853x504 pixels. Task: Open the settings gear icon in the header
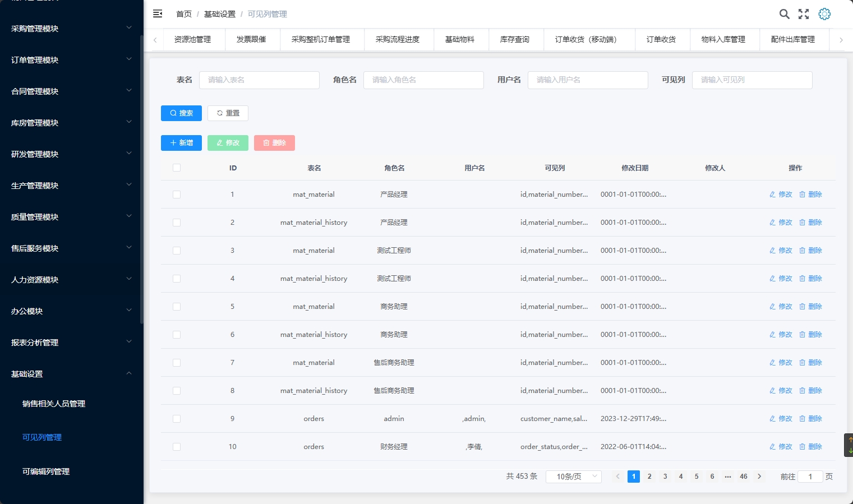pyautogui.click(x=824, y=14)
